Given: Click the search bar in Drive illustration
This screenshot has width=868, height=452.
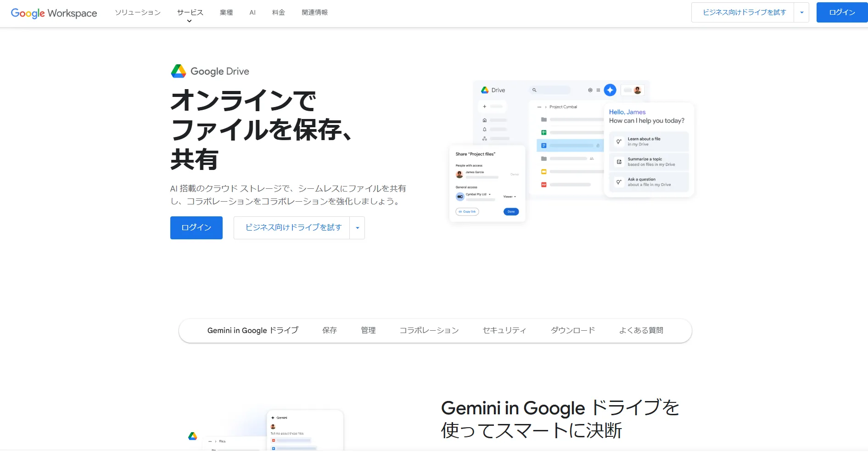Looking at the screenshot, I should (x=550, y=90).
